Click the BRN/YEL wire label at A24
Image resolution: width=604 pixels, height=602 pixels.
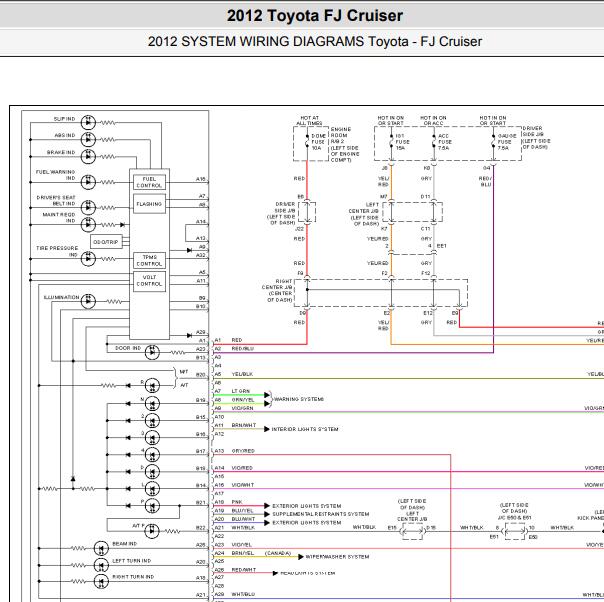[x=243, y=553]
